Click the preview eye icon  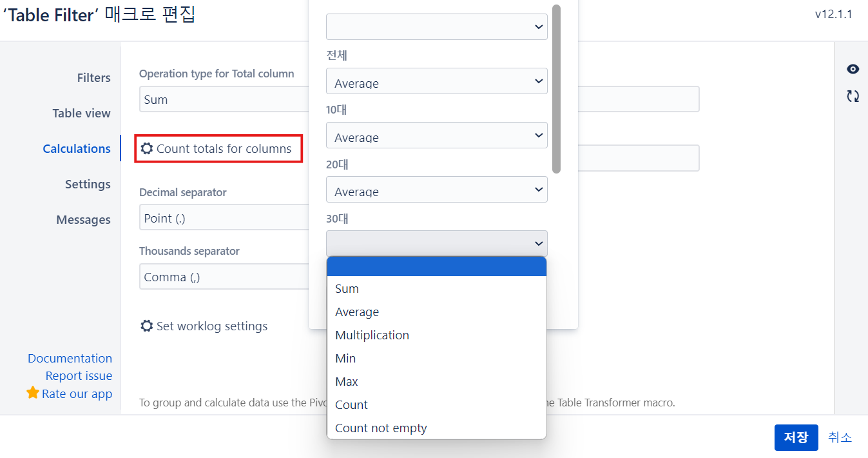[x=853, y=70]
